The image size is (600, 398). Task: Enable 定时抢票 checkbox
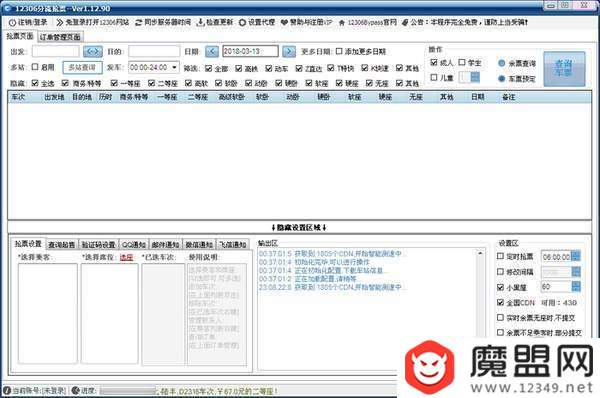(500, 256)
